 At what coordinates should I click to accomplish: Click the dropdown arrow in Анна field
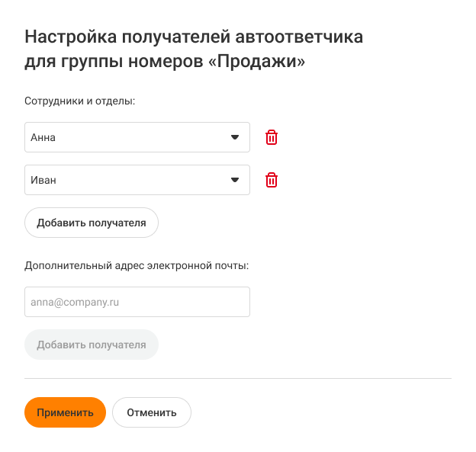(x=235, y=137)
